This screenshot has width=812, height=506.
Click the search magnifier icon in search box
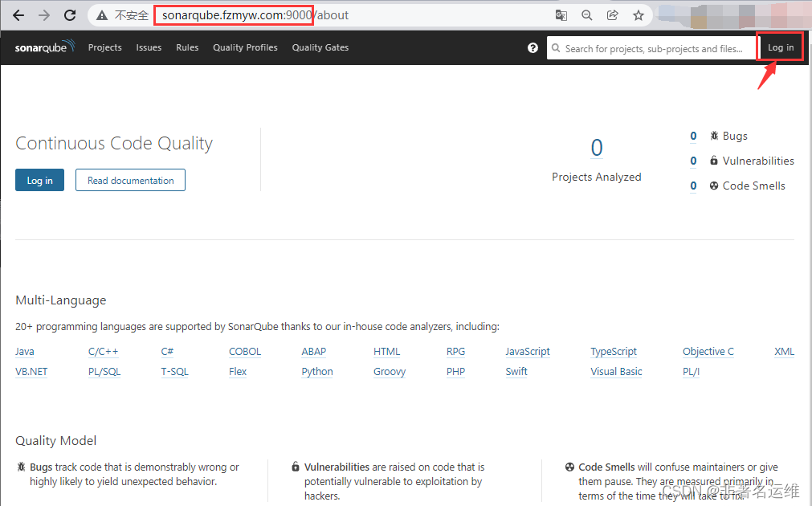[556, 48]
